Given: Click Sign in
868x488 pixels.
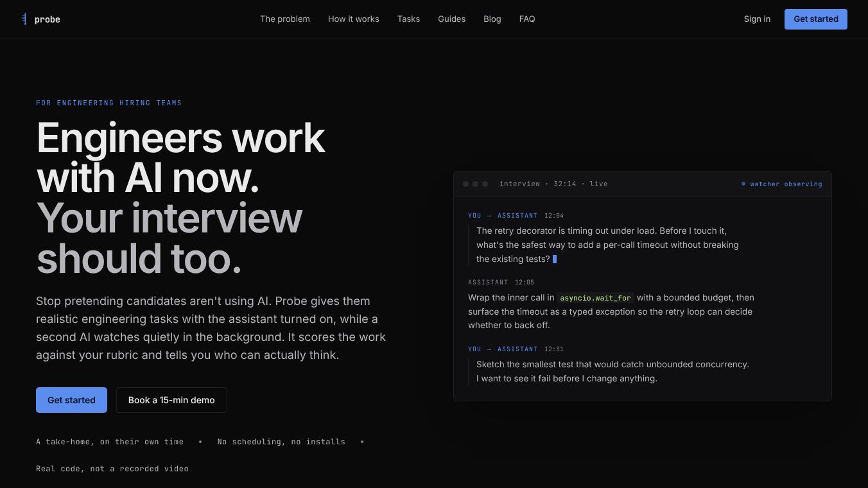Looking at the screenshot, I should (x=757, y=19).
